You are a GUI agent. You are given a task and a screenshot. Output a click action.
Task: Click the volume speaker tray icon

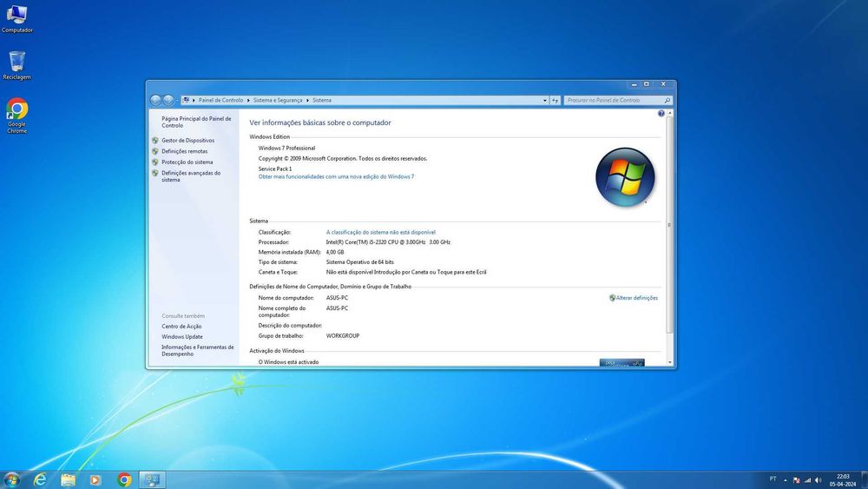pos(819,480)
